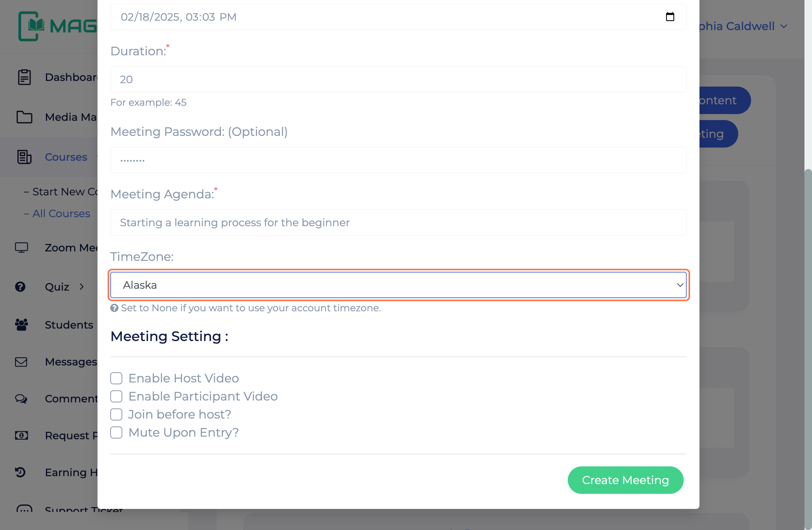Click the Support Ticket chat icon
This screenshot has height=530, width=812.
click(24, 509)
